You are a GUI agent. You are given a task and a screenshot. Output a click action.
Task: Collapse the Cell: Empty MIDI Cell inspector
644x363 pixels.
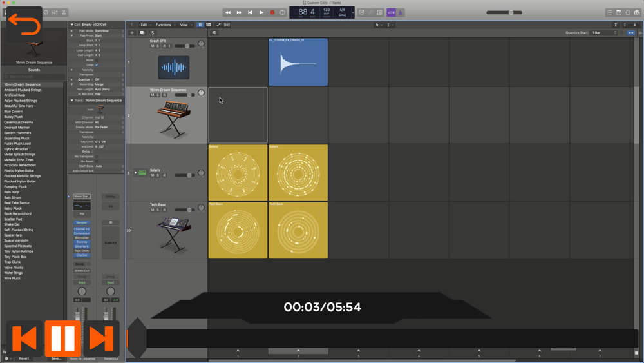72,25
